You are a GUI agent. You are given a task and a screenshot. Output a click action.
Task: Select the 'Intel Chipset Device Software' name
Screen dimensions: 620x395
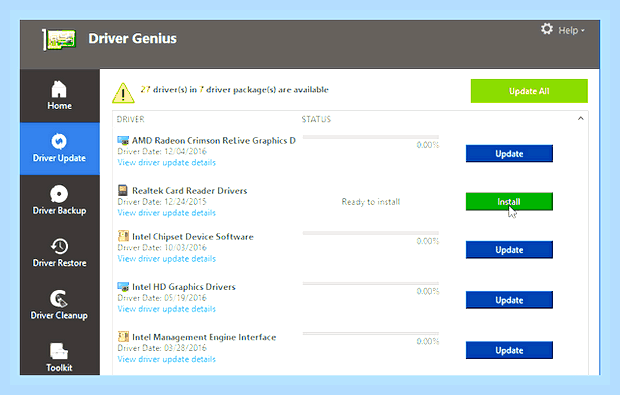[x=193, y=236]
